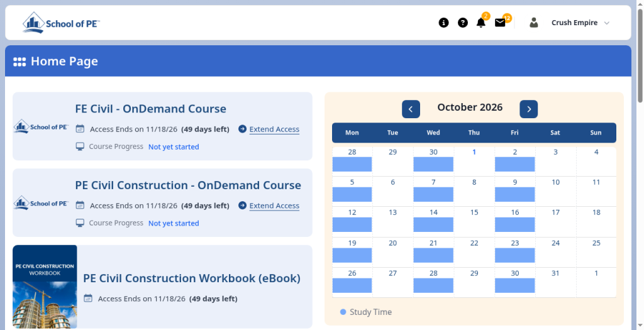Open the messages envelope icon
Screen dimensions: 644x330
pos(500,23)
